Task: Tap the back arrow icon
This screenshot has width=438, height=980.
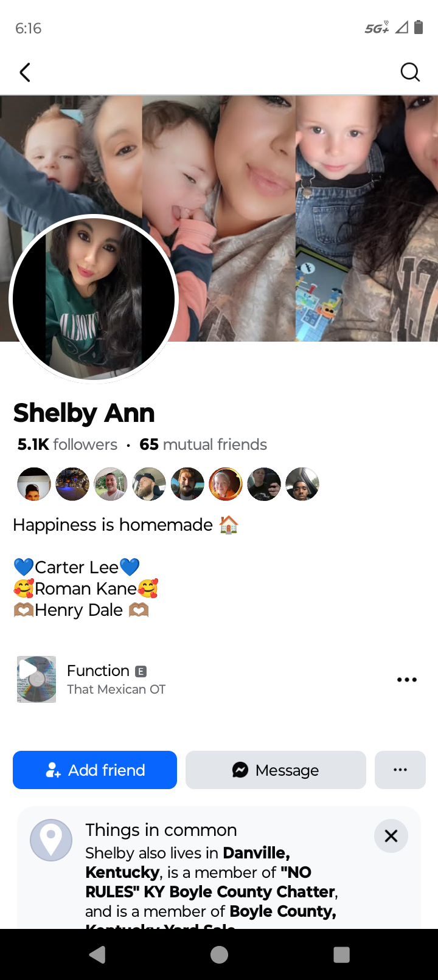Action: tap(25, 72)
